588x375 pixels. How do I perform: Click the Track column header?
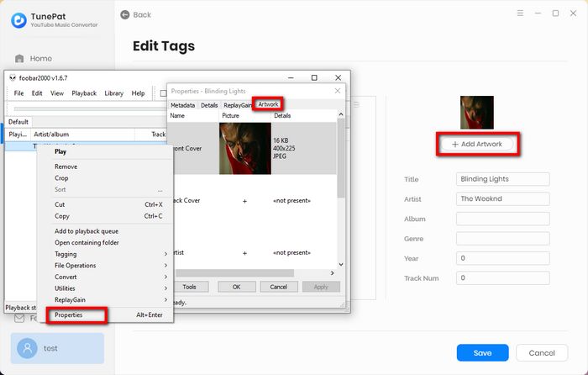coord(151,134)
